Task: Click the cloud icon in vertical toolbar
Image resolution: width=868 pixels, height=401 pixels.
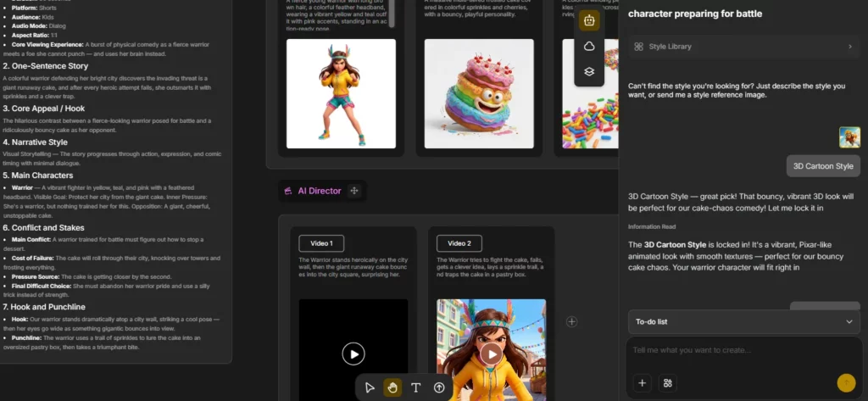Action: pos(589,47)
